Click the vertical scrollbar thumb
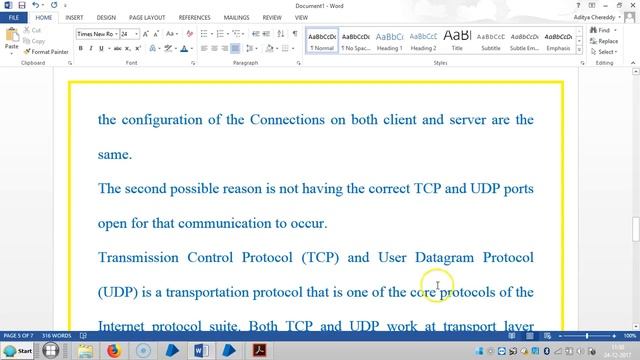640x360 pixels. [636, 229]
